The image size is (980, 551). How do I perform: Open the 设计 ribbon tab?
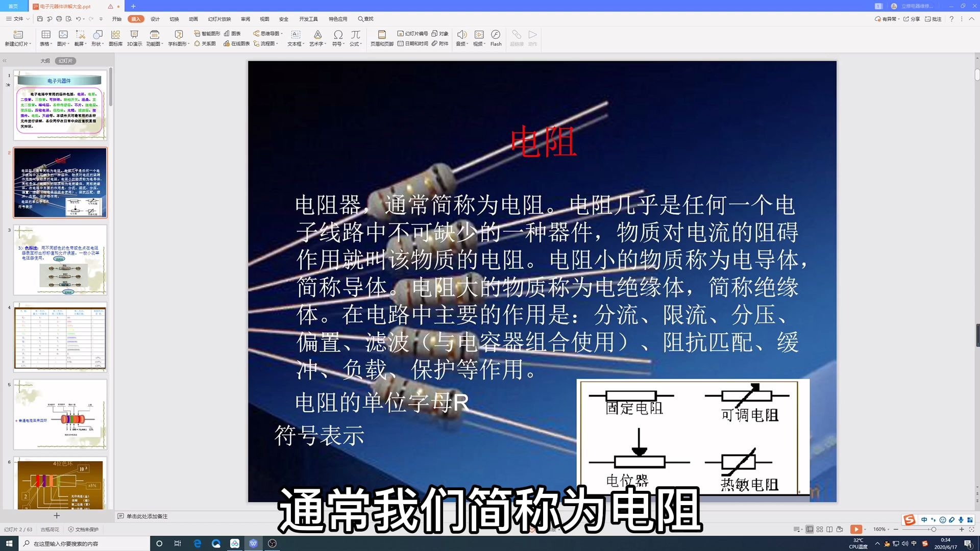point(155,19)
